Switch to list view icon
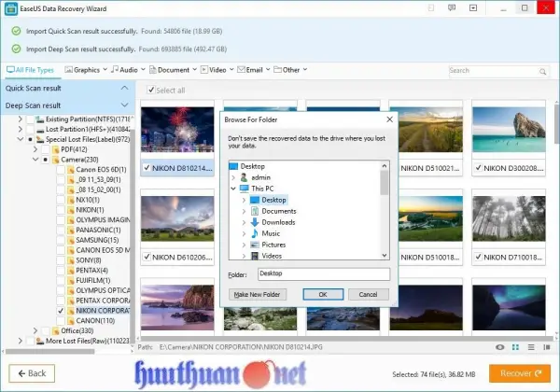 click(531, 347)
